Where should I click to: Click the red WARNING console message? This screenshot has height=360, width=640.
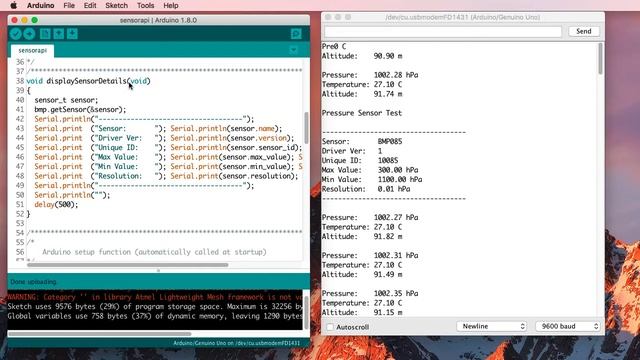[155, 297]
